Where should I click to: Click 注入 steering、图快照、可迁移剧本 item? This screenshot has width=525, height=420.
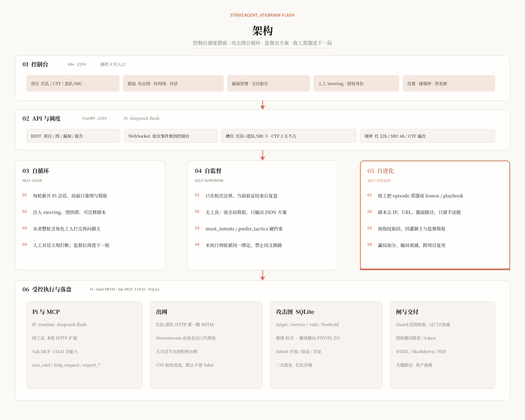click(69, 212)
